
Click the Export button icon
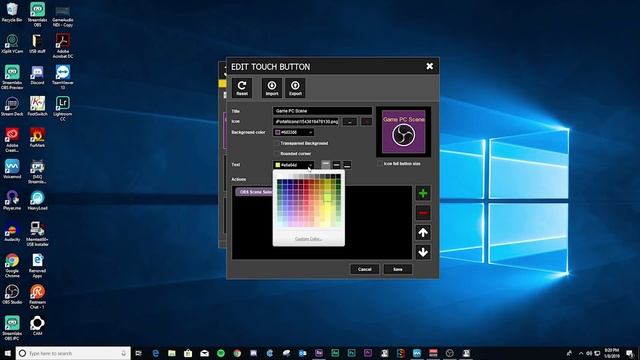295,88
